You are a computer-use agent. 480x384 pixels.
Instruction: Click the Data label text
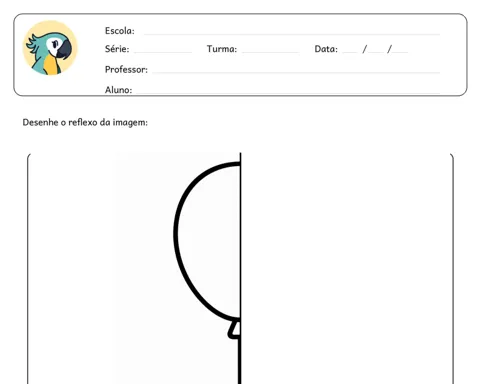click(x=326, y=49)
